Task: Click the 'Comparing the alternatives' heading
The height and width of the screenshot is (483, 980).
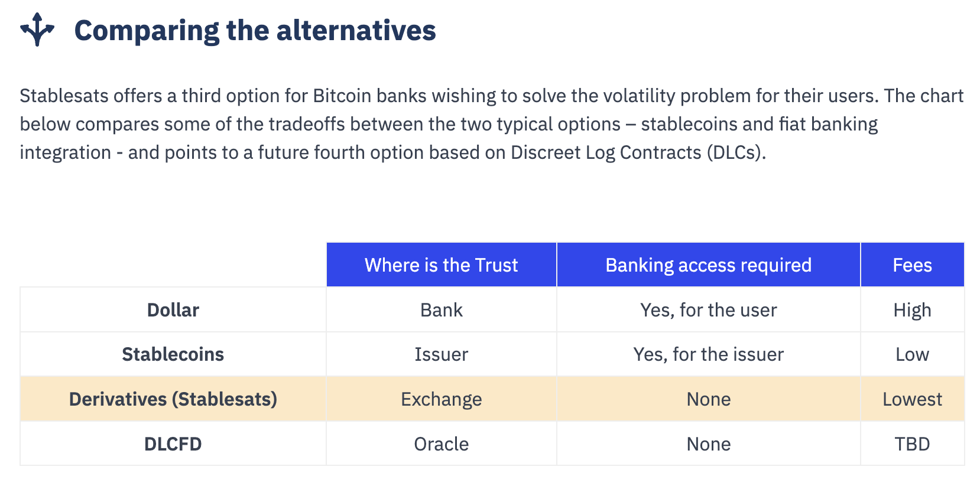Action: [255, 31]
